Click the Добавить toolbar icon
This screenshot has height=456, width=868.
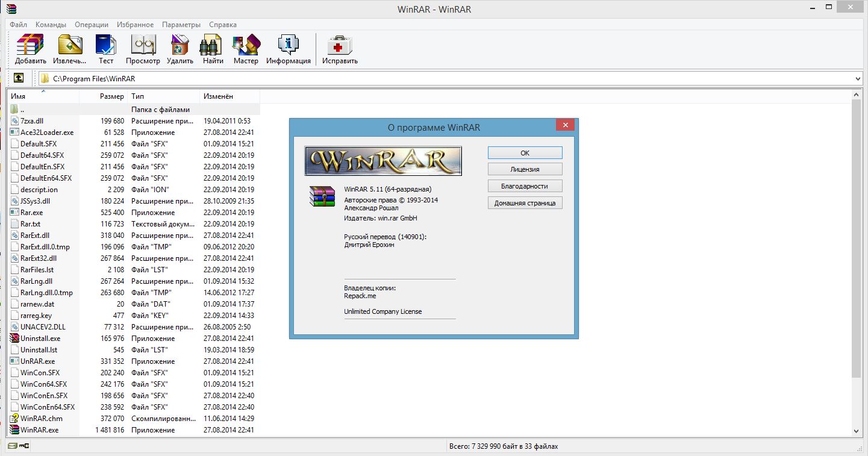pyautogui.click(x=30, y=45)
